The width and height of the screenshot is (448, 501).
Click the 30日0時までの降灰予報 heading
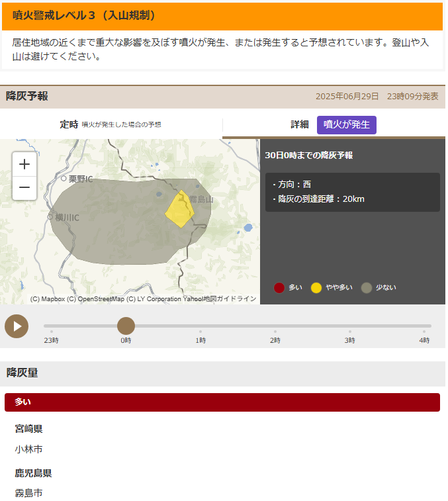(x=308, y=156)
